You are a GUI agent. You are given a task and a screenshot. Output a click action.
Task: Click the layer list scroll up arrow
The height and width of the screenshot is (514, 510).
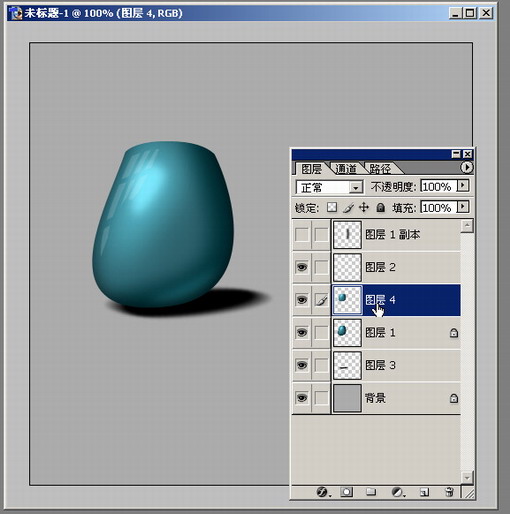coord(467,226)
